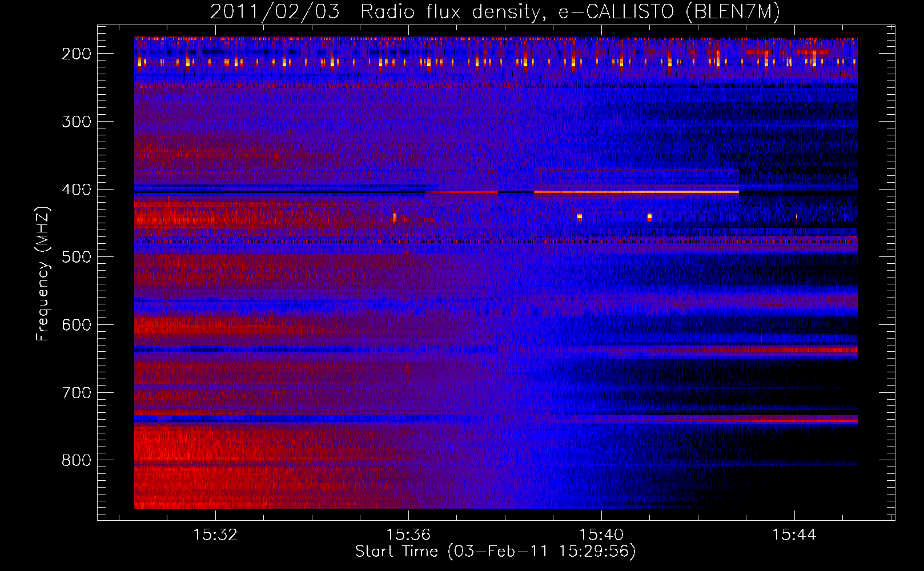924x571 pixels.
Task: Select the 400 frequency tick label
Action: (x=77, y=190)
